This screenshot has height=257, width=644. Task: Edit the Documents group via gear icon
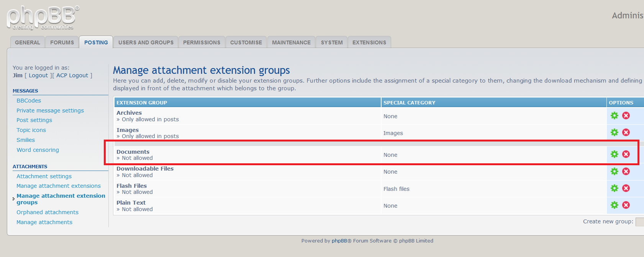pos(614,154)
